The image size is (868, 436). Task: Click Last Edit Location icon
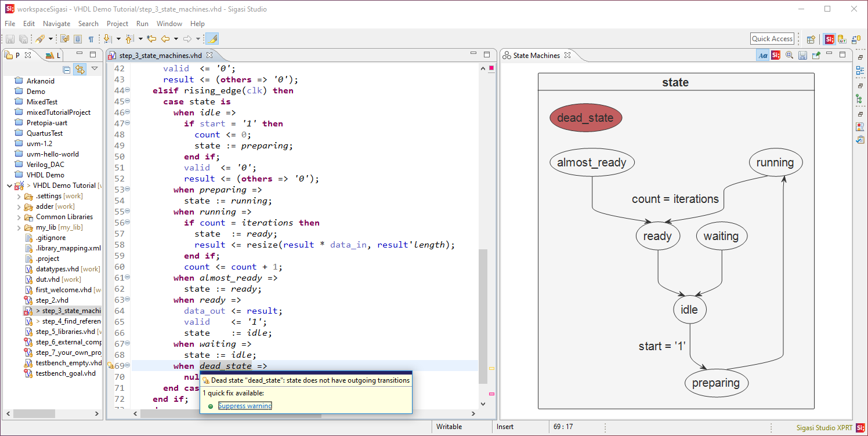(x=151, y=39)
